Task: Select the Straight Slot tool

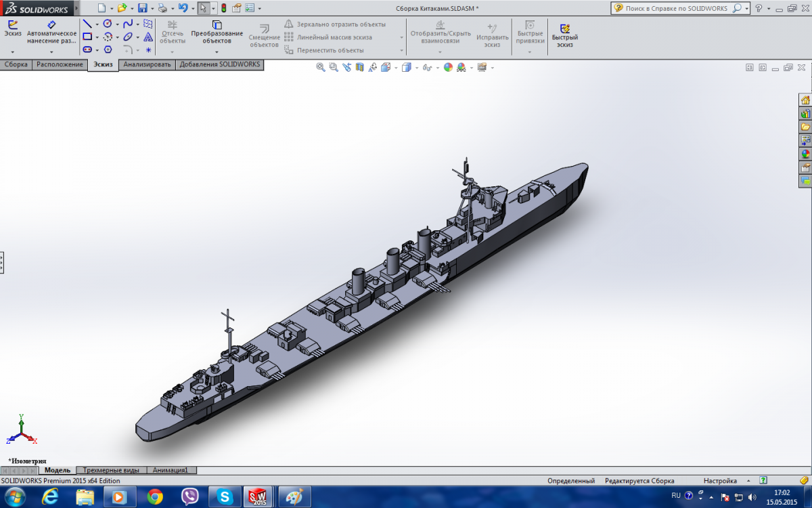Action: [x=87, y=49]
